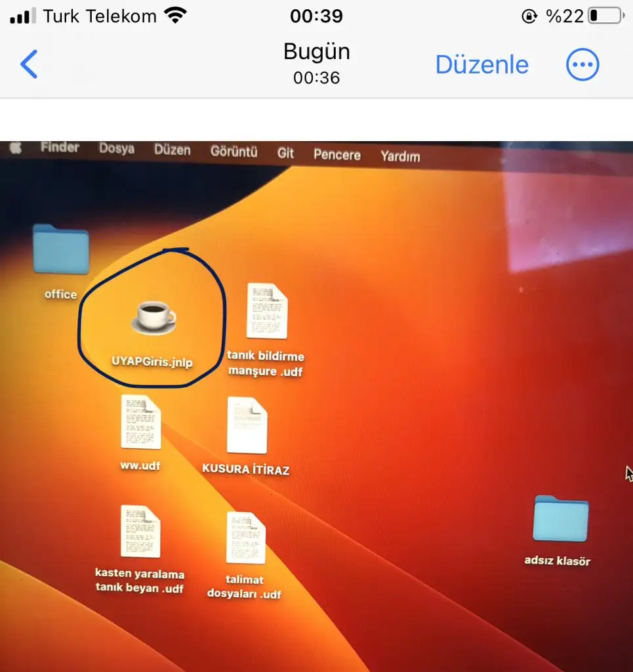Open the adsız klasör folder
This screenshot has height=672, width=633.
pos(560,518)
